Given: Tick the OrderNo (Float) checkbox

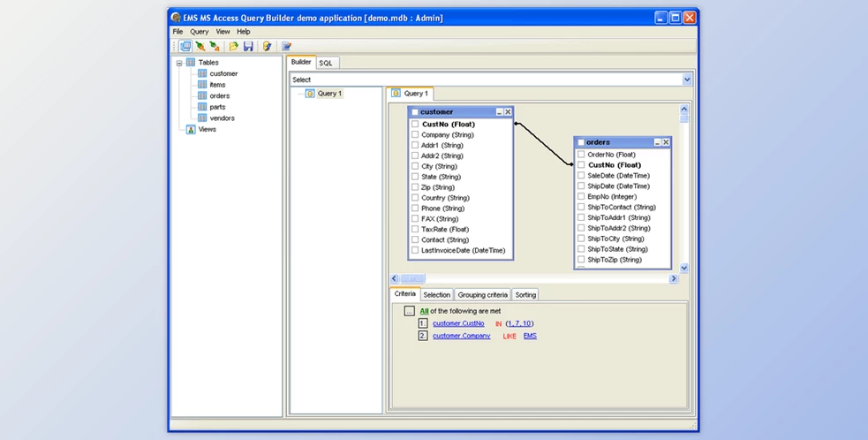Looking at the screenshot, I should (581, 155).
